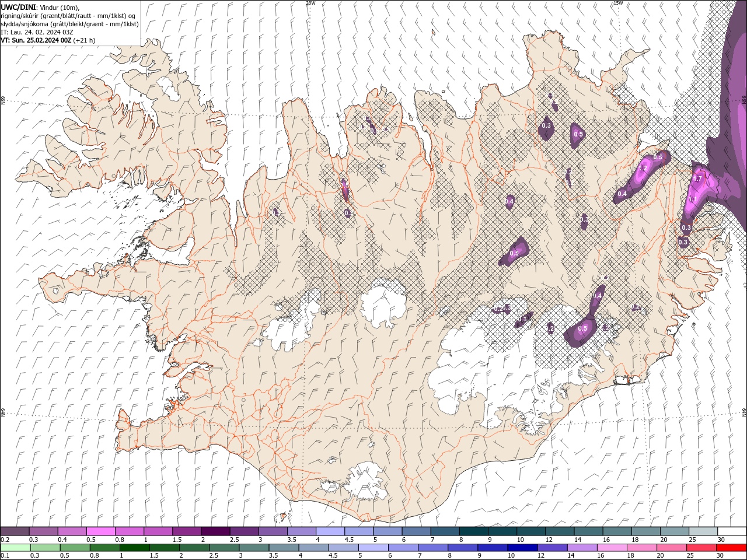Click the '0.2' label under the snow scale

4,540
